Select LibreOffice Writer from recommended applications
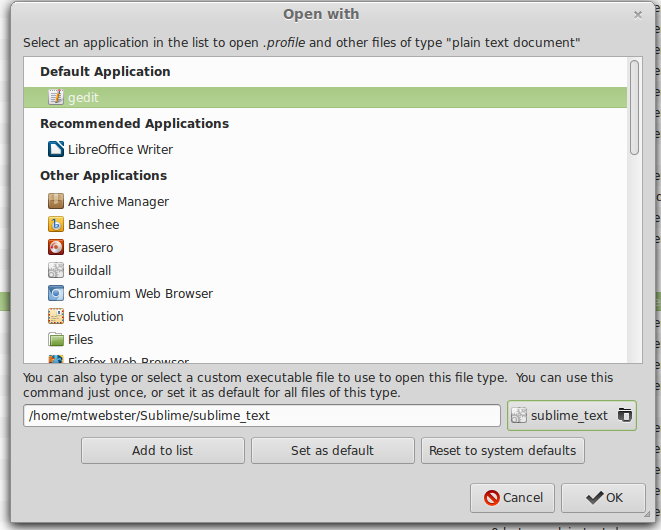661x530 pixels. coord(325,149)
